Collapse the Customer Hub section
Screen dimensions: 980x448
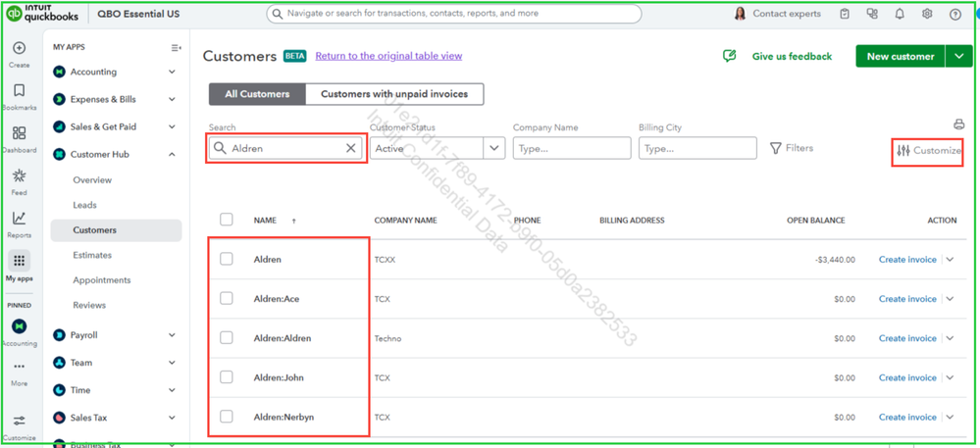point(172,154)
